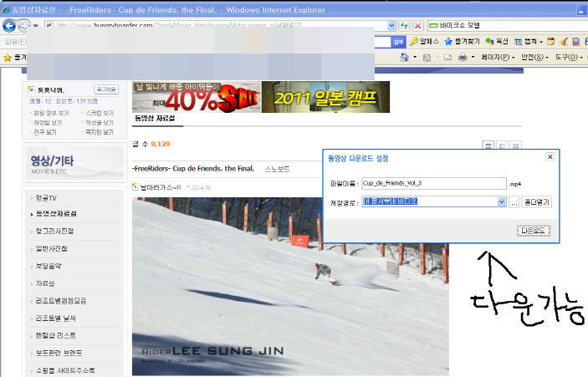Viewport: 588px width, 377px height.
Task: Open the 즐겨찾기 favorites toolbar item
Action: point(461,41)
